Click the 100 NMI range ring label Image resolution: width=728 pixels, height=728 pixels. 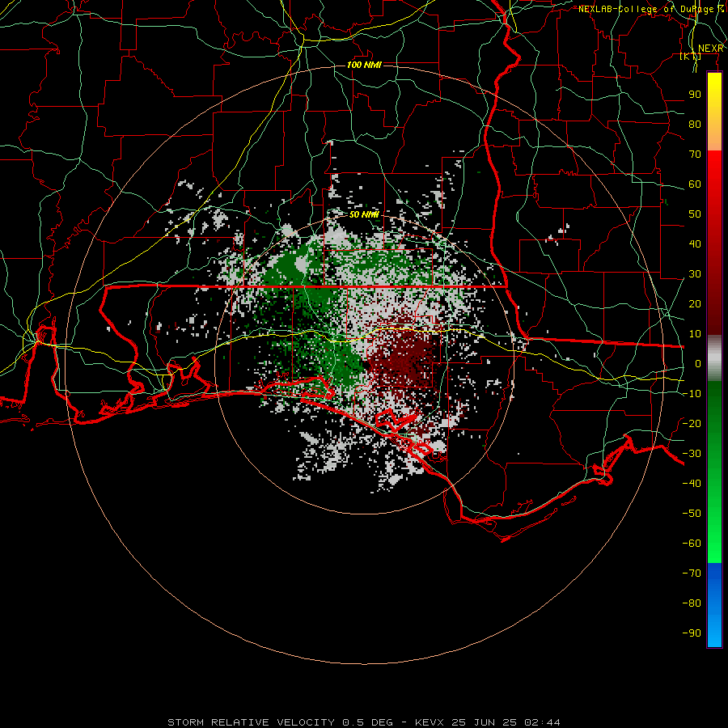click(364, 65)
